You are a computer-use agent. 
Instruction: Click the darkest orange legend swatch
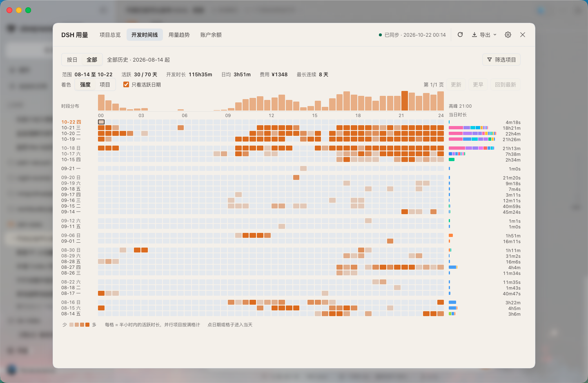[87, 325]
